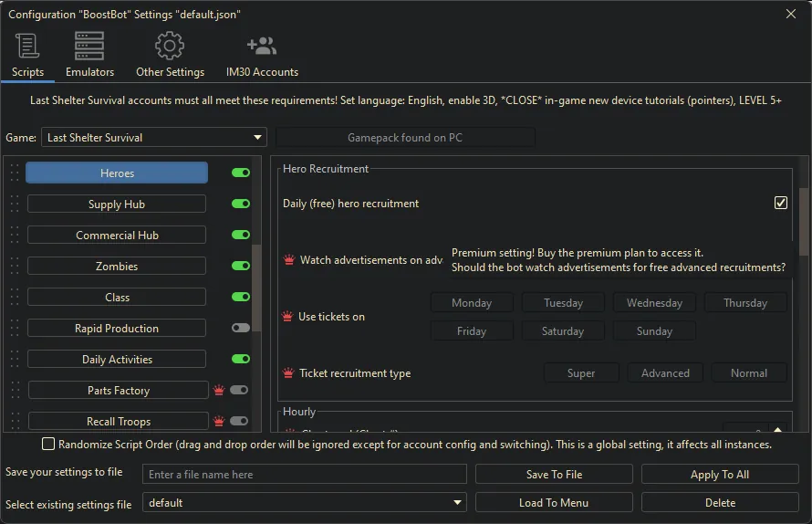812x524 pixels.
Task: Click the Gamepack found on PC button
Action: (405, 137)
